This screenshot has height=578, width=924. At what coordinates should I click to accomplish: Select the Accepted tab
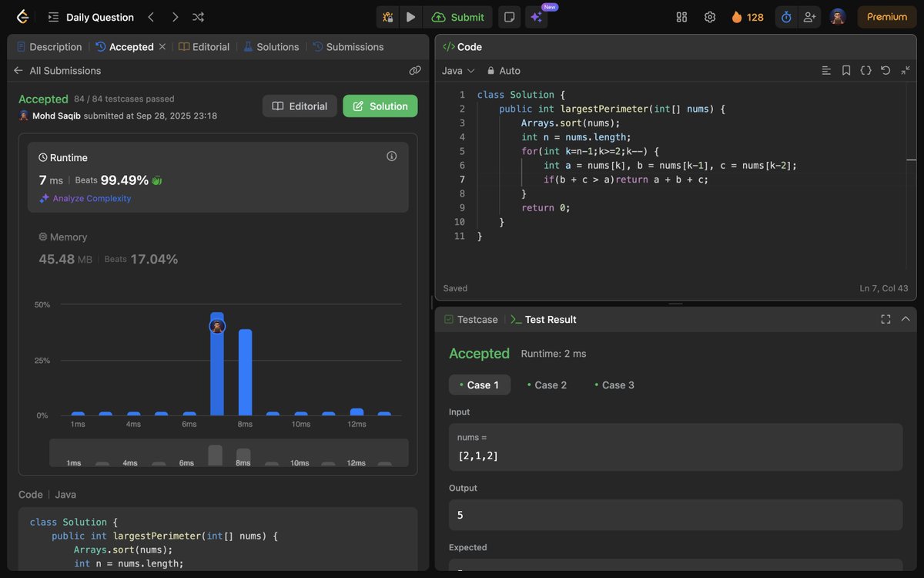[125, 47]
